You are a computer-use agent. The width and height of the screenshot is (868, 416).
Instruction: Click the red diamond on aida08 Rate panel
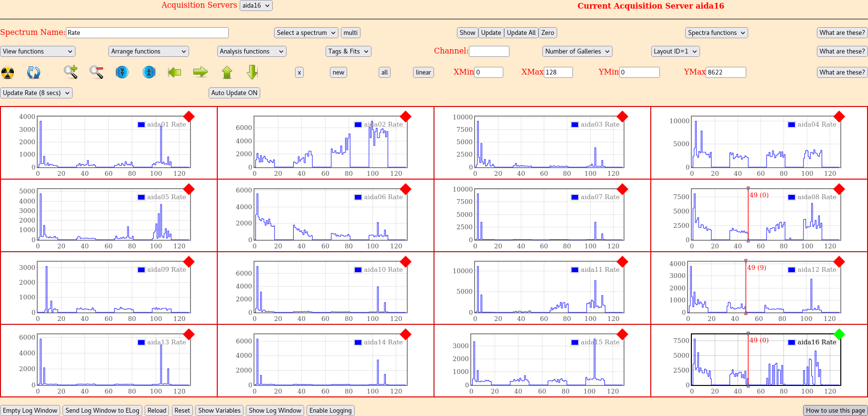(x=839, y=189)
